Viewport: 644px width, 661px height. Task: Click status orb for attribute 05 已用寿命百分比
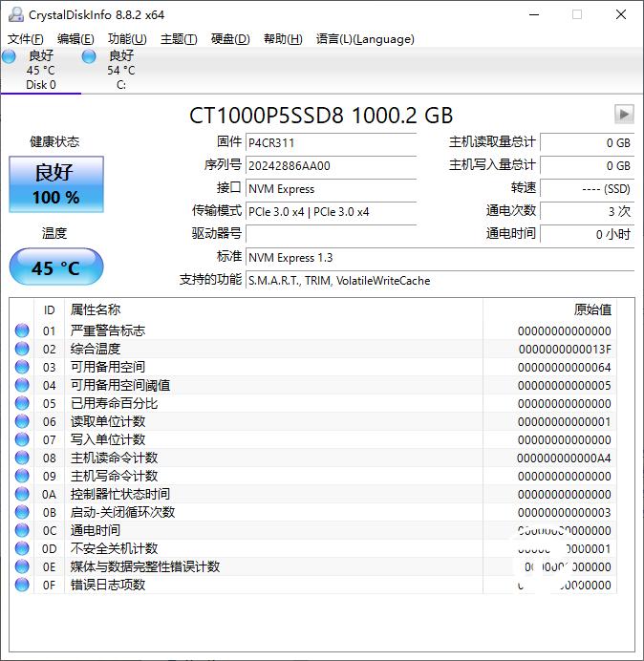[x=22, y=403]
